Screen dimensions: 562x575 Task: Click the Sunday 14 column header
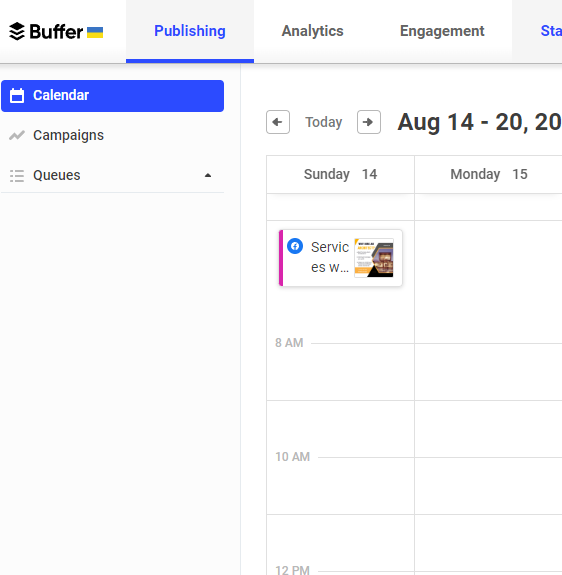pos(341,174)
